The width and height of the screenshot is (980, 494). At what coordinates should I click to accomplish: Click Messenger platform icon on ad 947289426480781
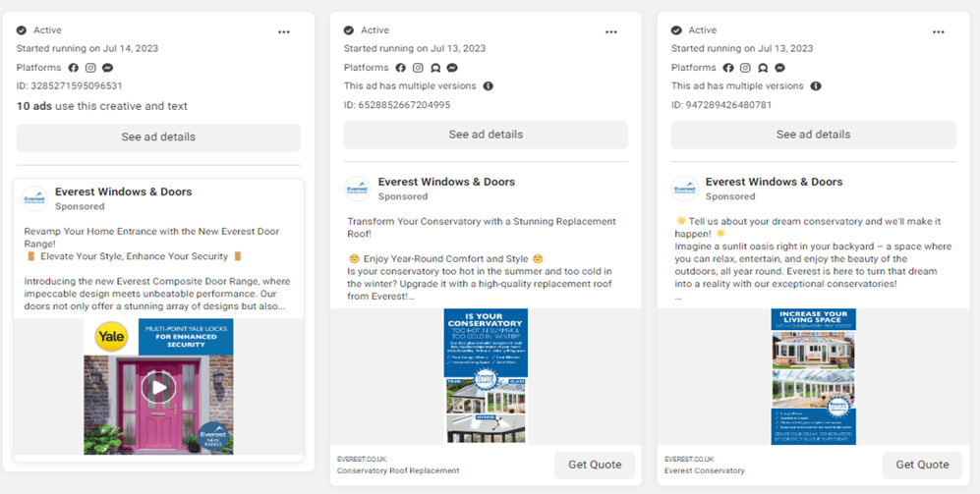[780, 68]
